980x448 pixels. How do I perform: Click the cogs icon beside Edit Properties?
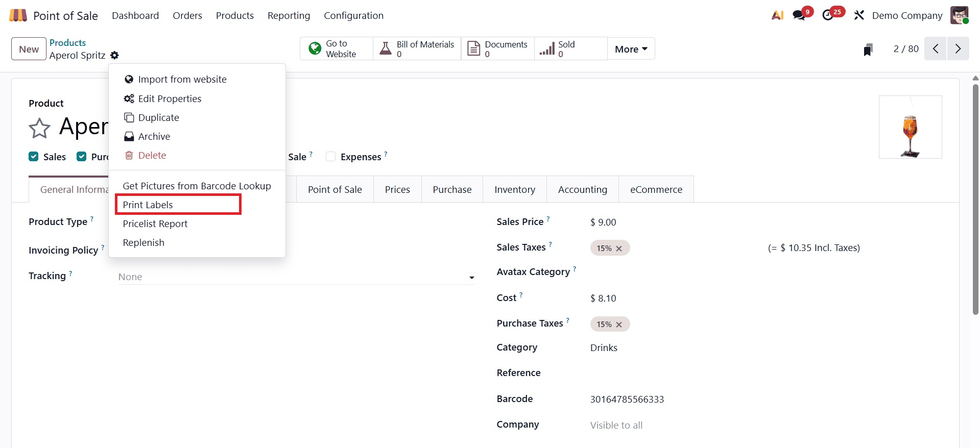point(129,98)
